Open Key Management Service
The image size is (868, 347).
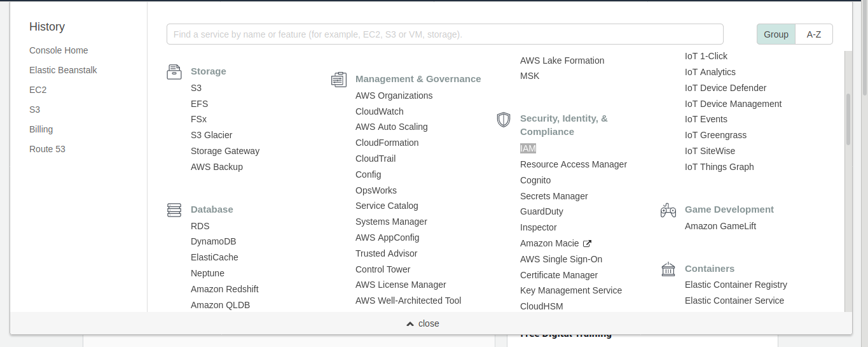(571, 290)
